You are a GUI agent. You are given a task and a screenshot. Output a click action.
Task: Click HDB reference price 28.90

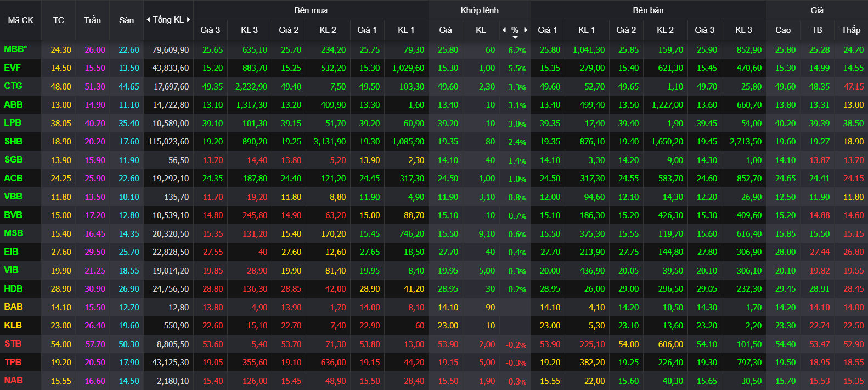coord(61,289)
